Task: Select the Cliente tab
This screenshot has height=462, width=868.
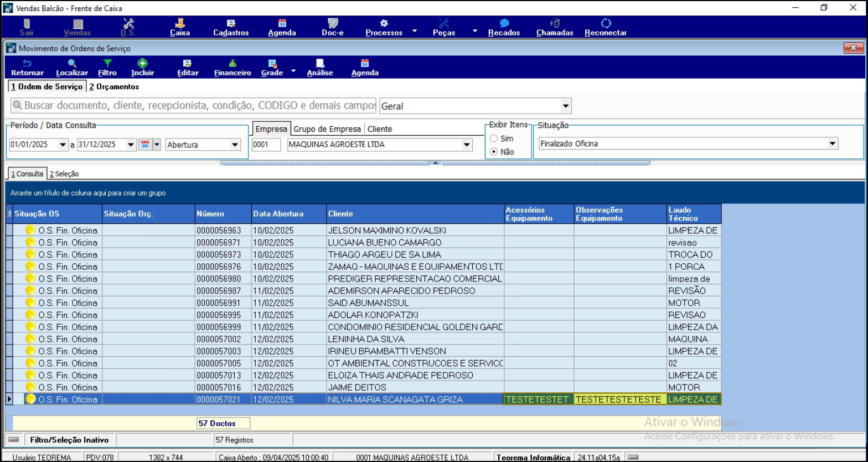Action: (x=380, y=129)
